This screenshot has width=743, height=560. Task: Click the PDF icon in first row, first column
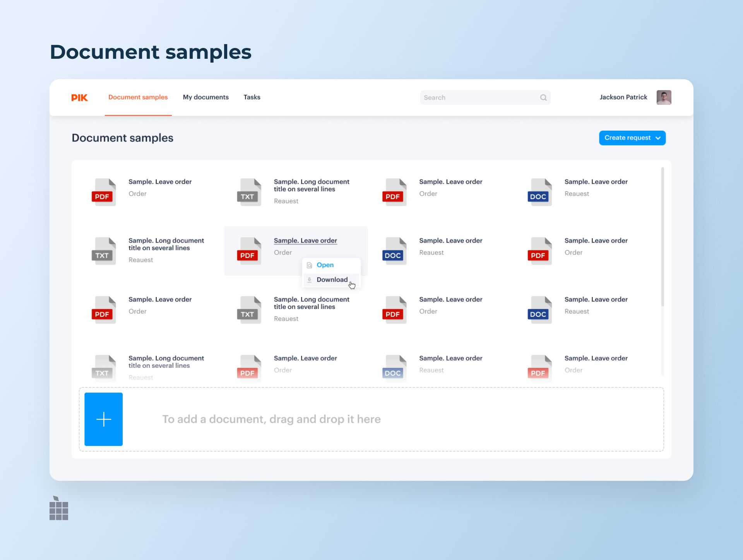coord(103,192)
